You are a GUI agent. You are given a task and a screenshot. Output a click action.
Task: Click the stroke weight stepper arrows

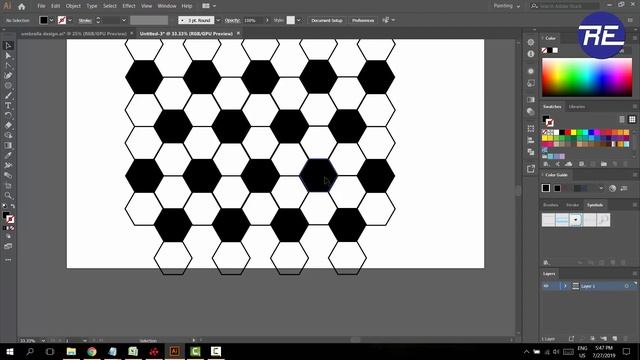tap(98, 20)
